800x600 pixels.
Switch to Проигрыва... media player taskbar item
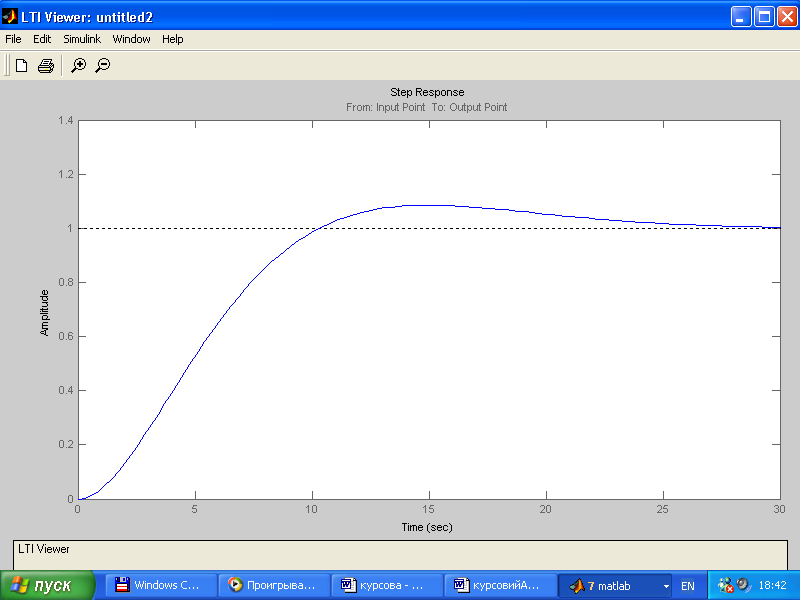tap(274, 585)
